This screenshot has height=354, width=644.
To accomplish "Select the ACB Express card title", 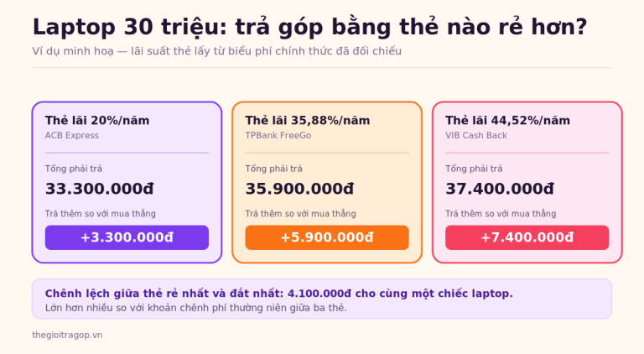I will (72, 135).
